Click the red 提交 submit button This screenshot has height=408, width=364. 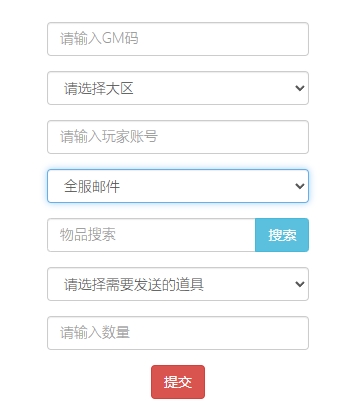178,382
